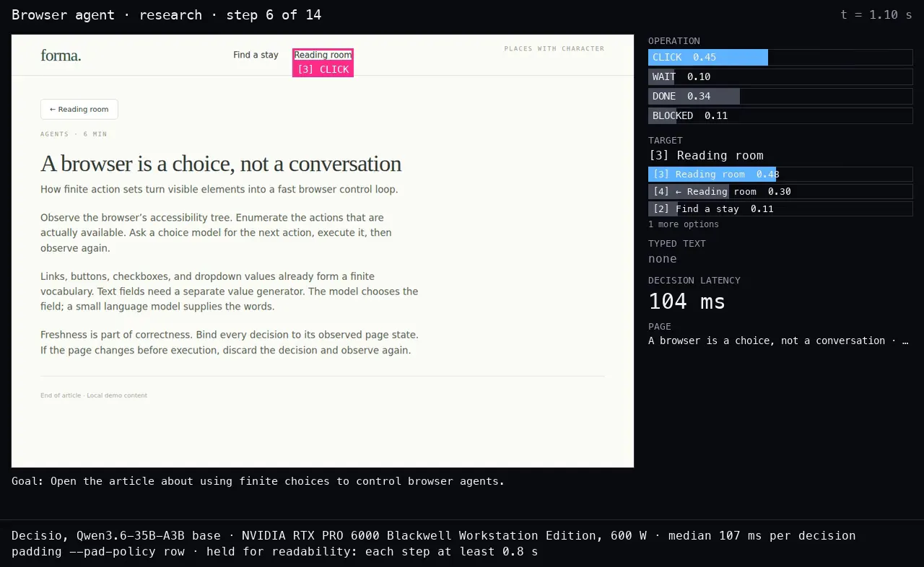Viewport: 924px width, 567px height.
Task: Select the BLOCKED 0.11 operation bar
Action: click(x=780, y=115)
